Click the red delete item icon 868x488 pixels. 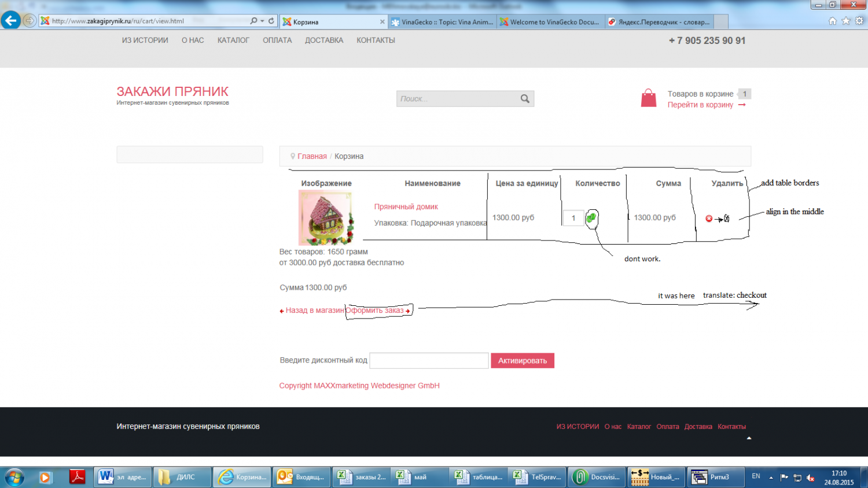click(x=709, y=219)
